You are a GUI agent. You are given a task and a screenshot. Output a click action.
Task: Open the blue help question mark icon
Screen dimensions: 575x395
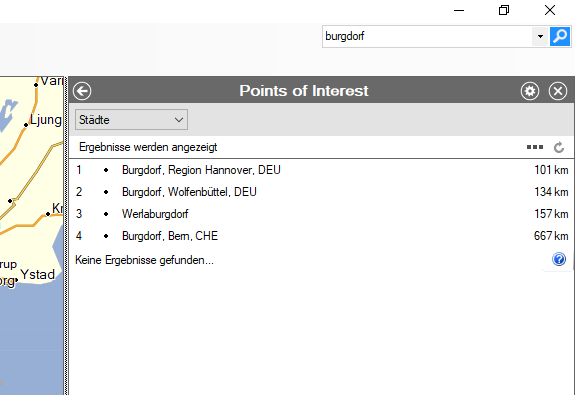(x=559, y=259)
